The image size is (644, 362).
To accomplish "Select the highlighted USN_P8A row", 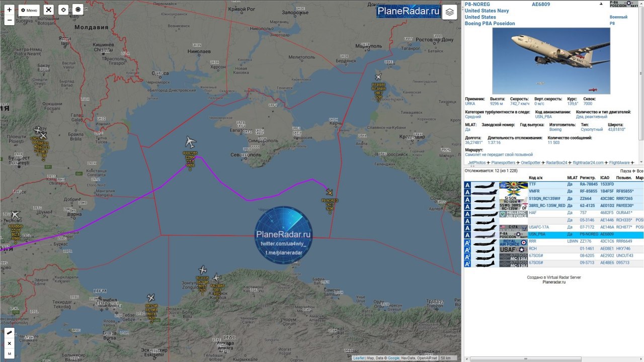I will pyautogui.click(x=553, y=235).
